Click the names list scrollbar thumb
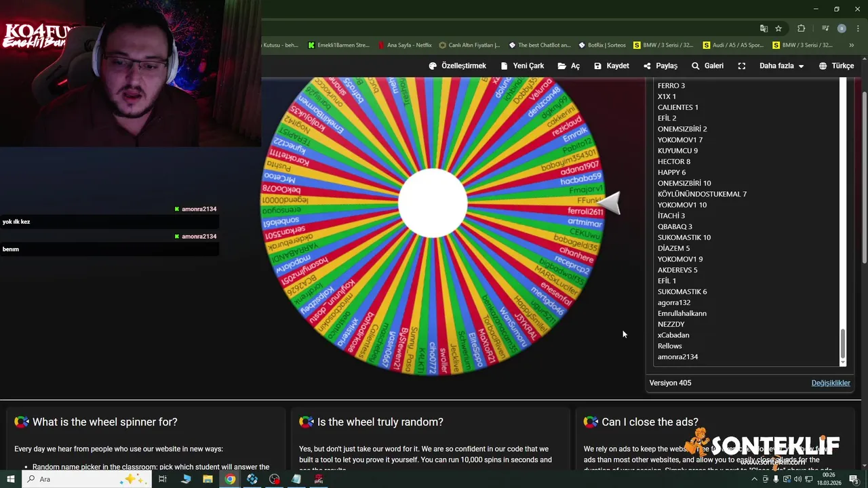Screen dimensions: 868x488 pos(843,344)
